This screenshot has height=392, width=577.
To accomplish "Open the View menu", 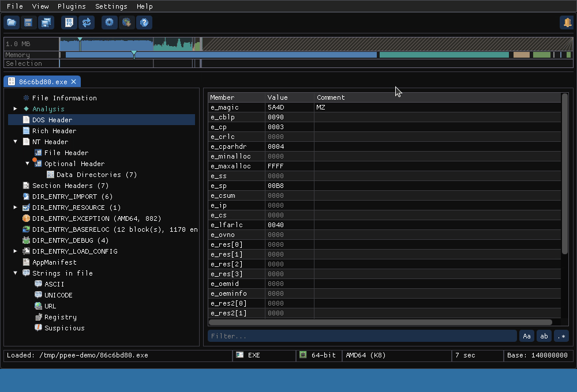I will pos(40,6).
